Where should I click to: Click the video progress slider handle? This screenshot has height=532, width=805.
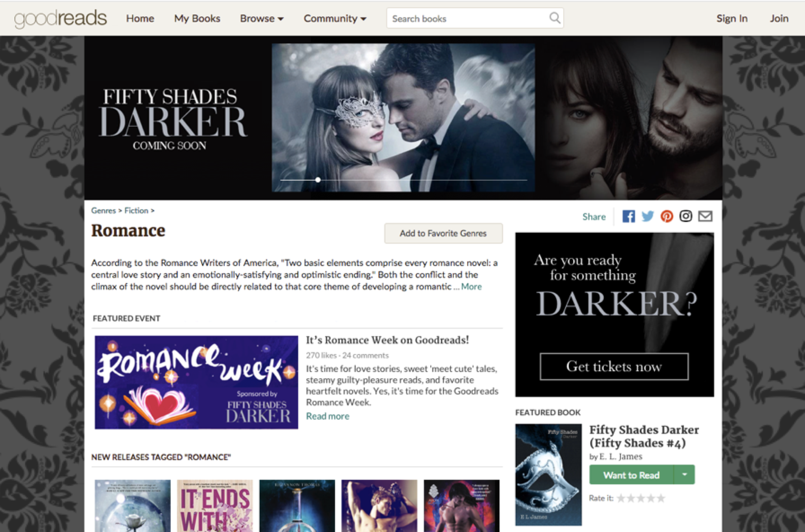318,180
